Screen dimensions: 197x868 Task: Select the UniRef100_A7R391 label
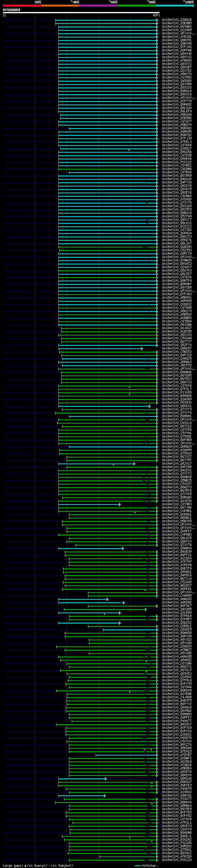[177, 37]
